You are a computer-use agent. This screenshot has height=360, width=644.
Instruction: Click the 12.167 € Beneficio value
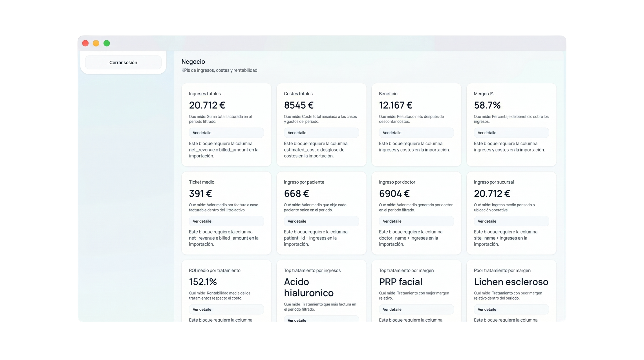click(x=396, y=105)
